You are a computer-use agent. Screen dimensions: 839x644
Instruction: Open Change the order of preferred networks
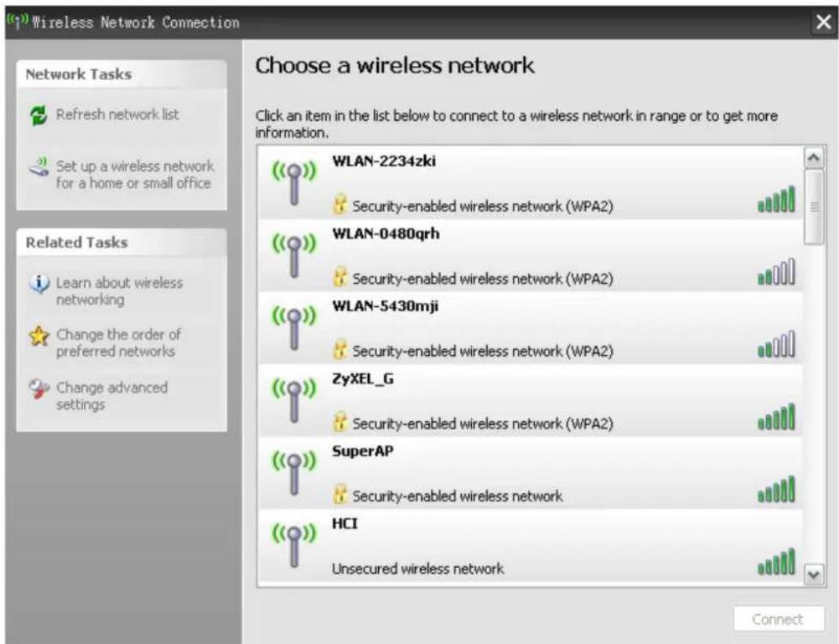click(118, 343)
